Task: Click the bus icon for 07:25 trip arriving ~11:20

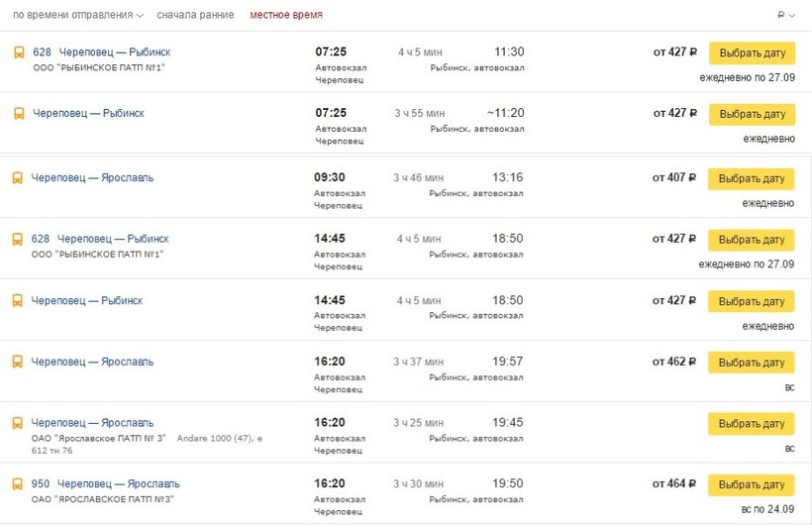Action: (x=19, y=114)
